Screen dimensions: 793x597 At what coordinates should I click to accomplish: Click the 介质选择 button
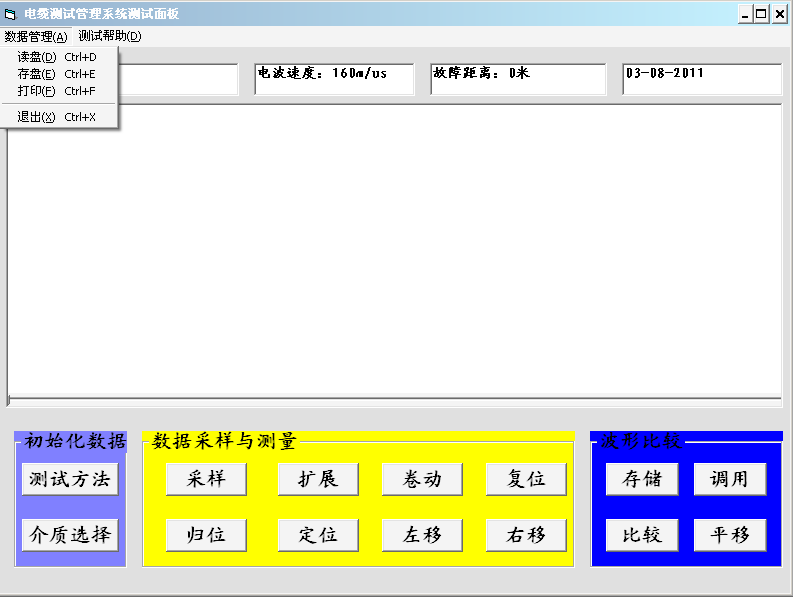pyautogui.click(x=70, y=535)
